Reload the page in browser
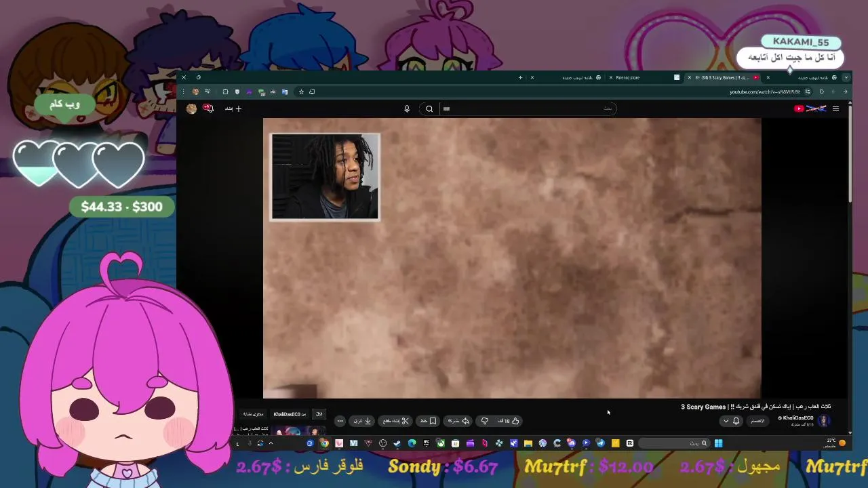 (822, 91)
